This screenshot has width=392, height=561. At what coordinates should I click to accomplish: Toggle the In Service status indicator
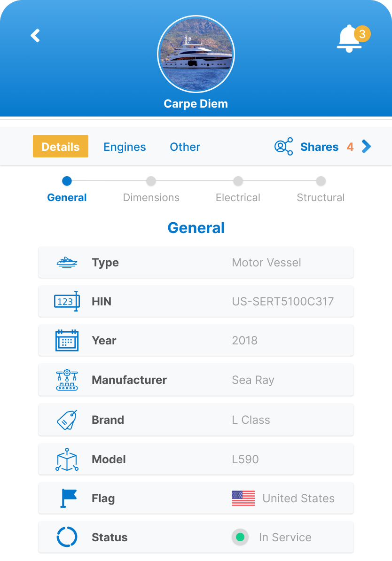(240, 537)
